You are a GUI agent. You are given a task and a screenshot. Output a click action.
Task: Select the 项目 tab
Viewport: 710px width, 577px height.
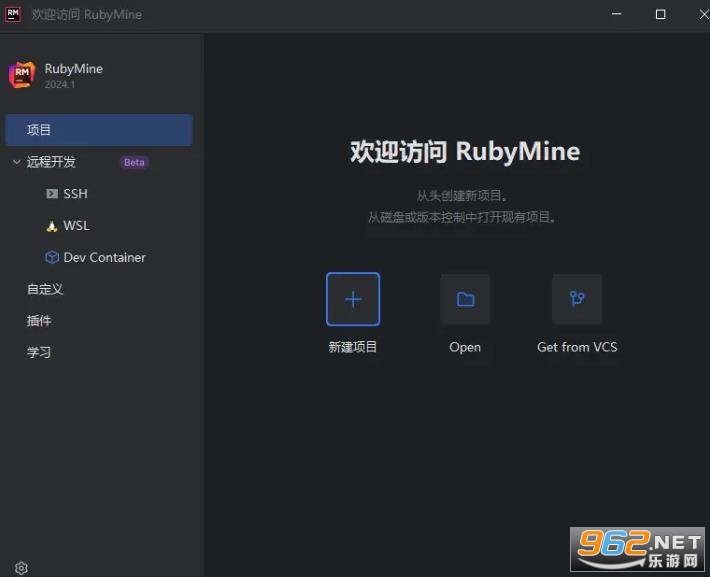(99, 130)
